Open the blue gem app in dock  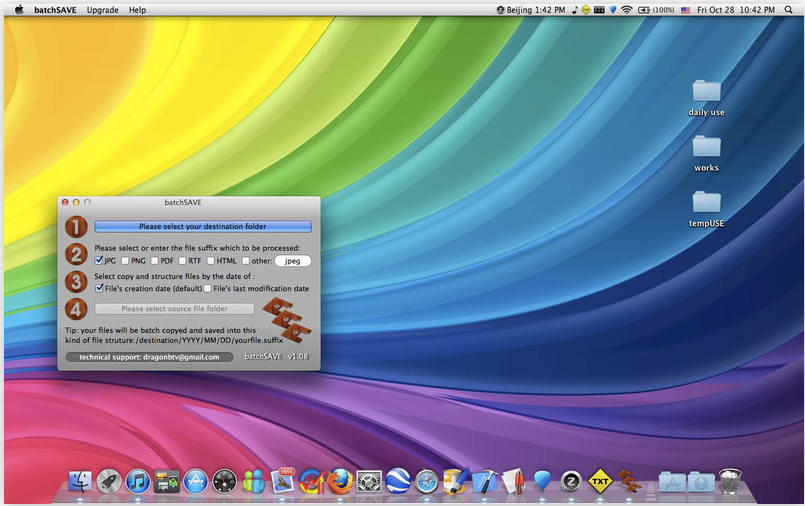(x=542, y=482)
